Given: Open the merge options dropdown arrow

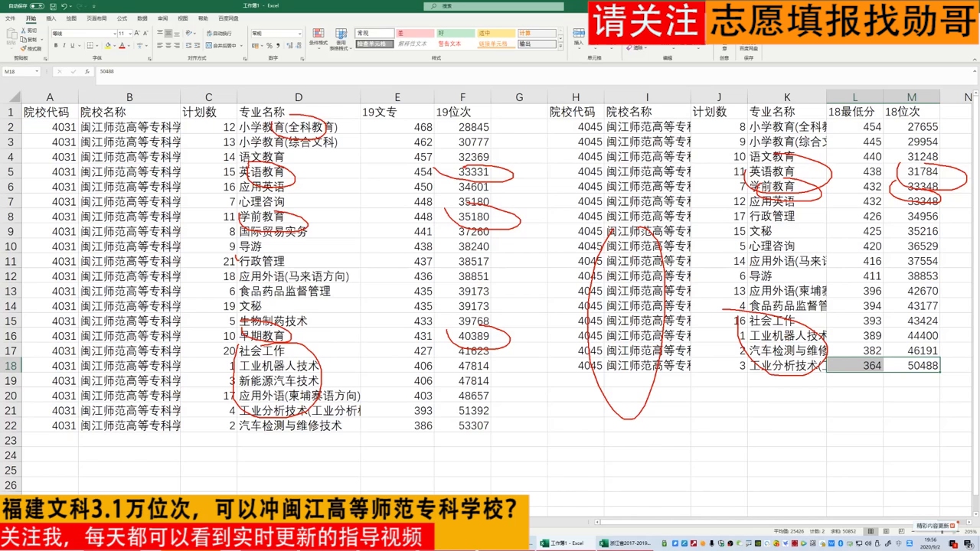Looking at the screenshot, I should [x=241, y=45].
